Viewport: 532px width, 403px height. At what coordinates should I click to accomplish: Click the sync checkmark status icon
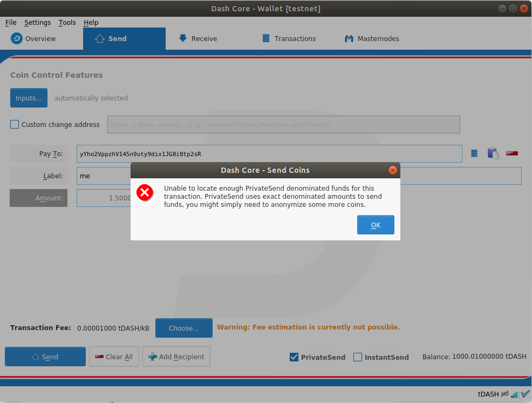click(x=526, y=394)
